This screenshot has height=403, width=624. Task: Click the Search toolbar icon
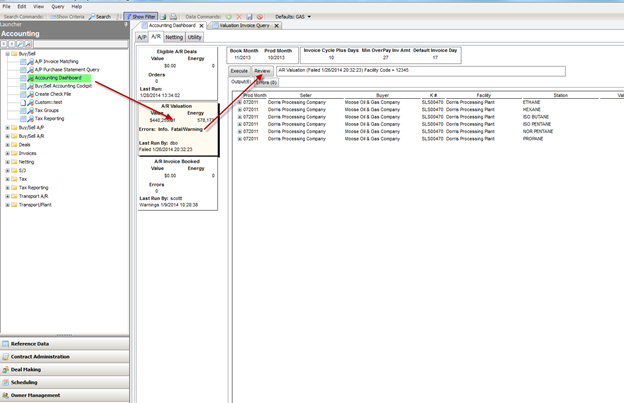click(x=99, y=17)
